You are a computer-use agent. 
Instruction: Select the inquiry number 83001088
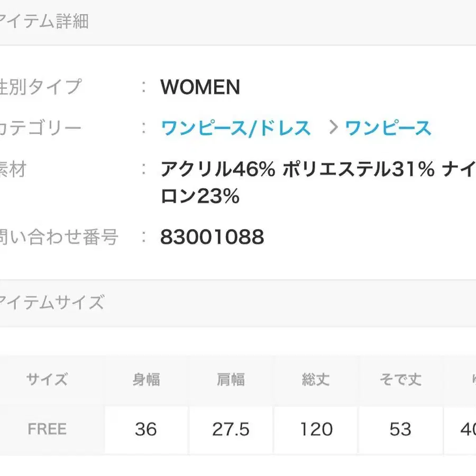[212, 236]
